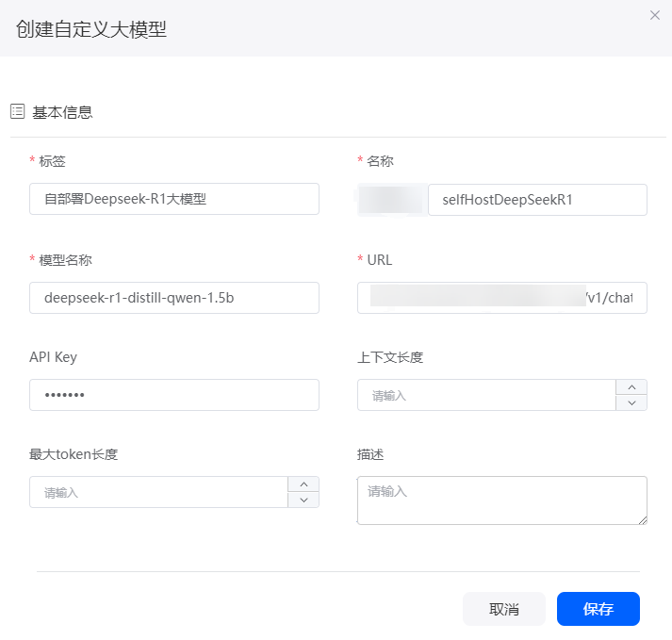The height and width of the screenshot is (640, 672).
Task: Focus the API Key password field
Action: point(174,395)
